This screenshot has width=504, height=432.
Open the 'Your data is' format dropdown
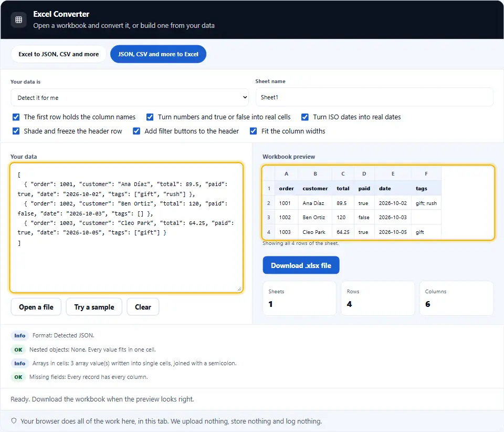coord(130,97)
